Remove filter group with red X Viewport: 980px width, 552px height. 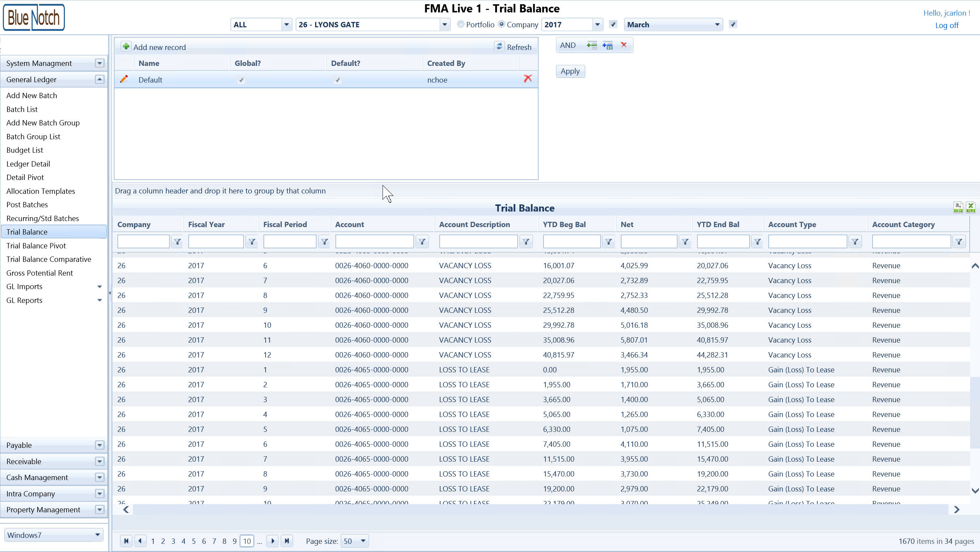[x=624, y=45]
